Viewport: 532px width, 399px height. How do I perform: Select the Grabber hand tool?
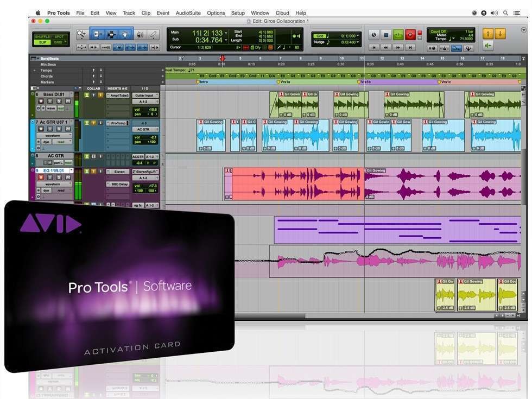point(125,34)
